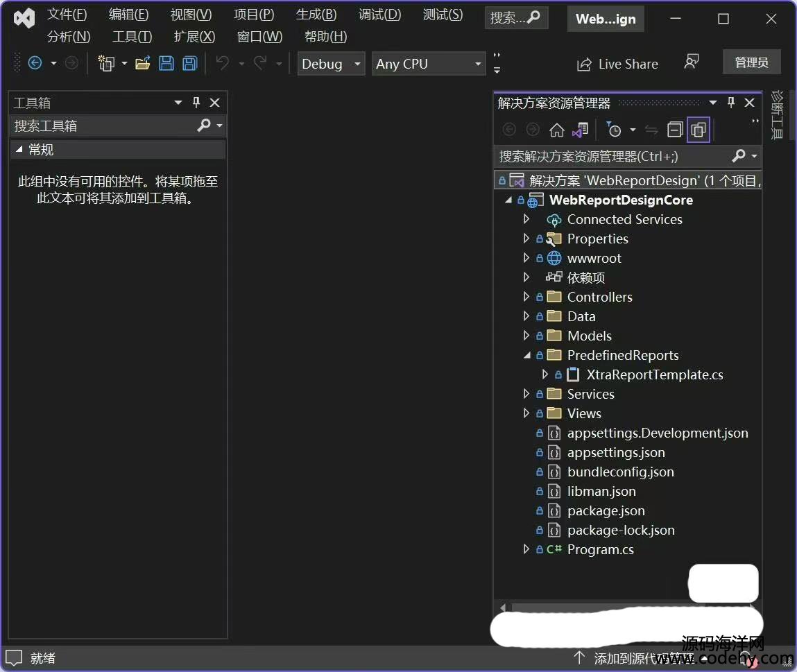Click the title bar search box
The image size is (797, 672).
pyautogui.click(x=516, y=18)
